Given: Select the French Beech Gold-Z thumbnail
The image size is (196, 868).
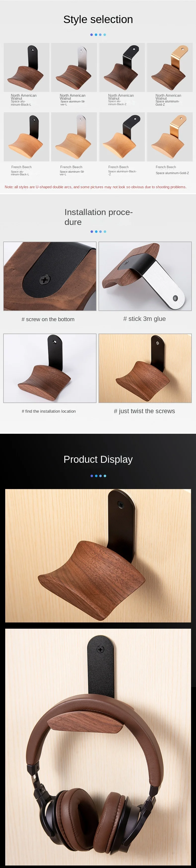Looking at the screenshot, I should pos(170,137).
